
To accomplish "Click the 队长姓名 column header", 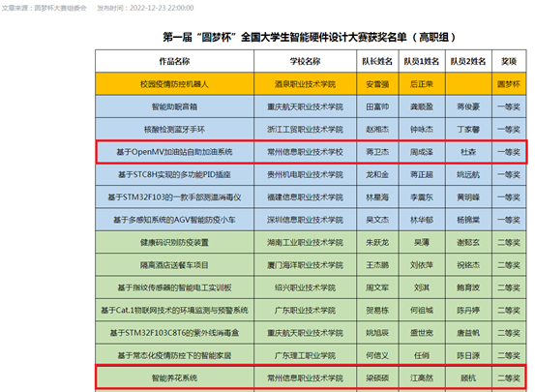I will point(377,62).
